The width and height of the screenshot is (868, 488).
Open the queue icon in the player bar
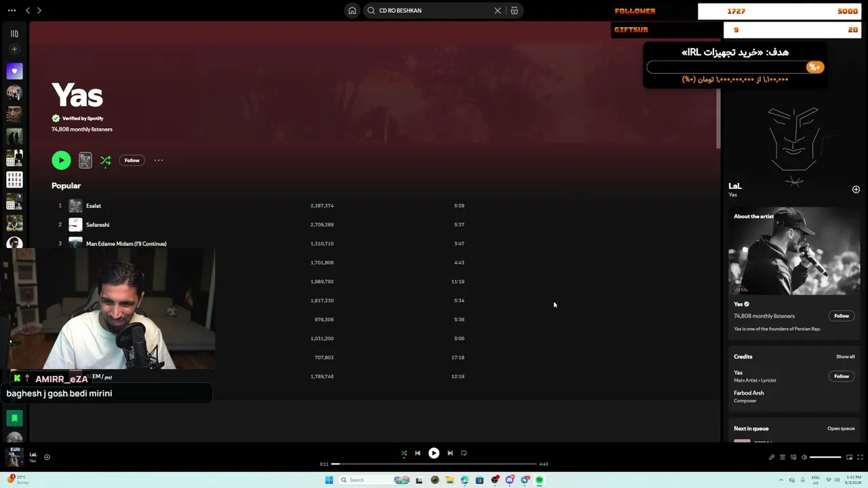(783, 457)
